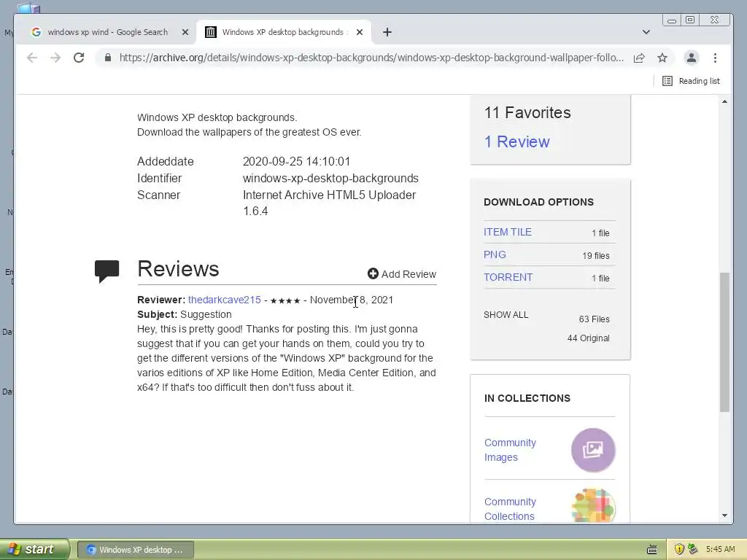Open Community Images collection link
The width and height of the screenshot is (747, 560).
[x=510, y=449]
